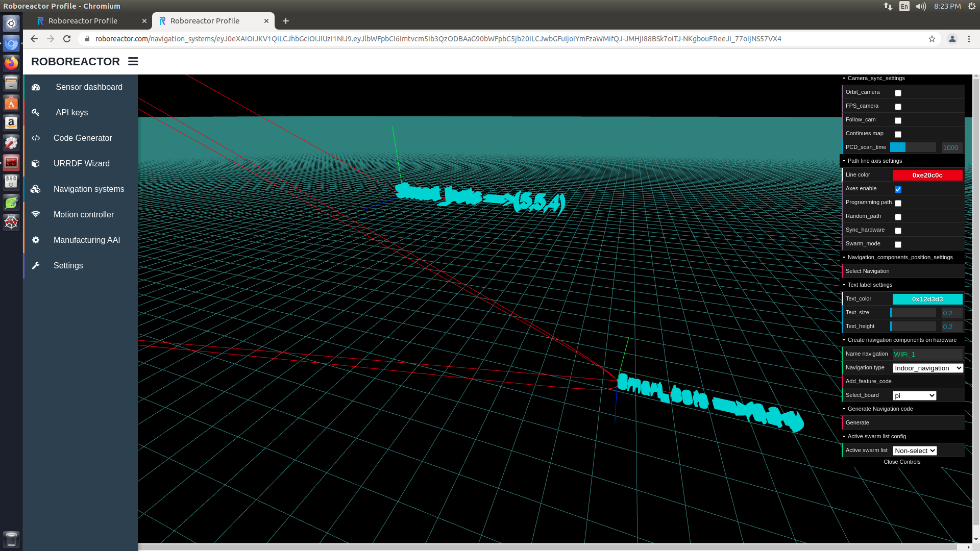Go back using browser back arrow
980x551 pixels.
pos(34,39)
